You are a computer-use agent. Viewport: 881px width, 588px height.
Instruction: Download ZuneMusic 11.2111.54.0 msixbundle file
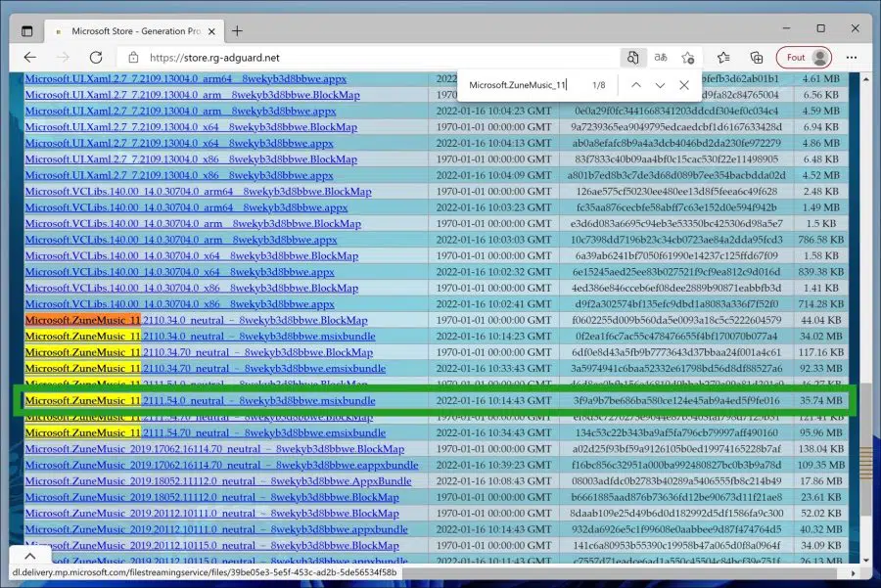pos(200,401)
